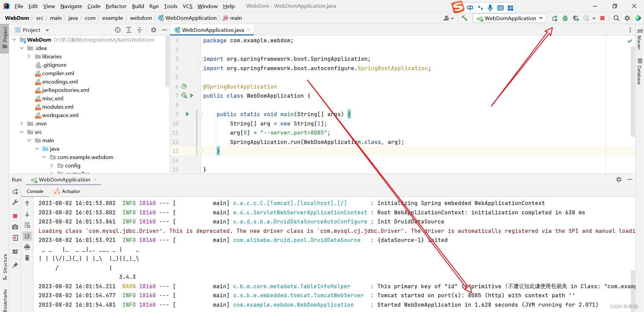The width and height of the screenshot is (644, 312).
Task: Fold main method at line 9
Action: click(x=201, y=114)
